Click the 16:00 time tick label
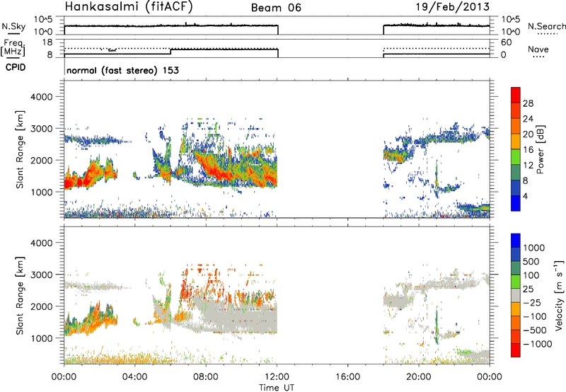This screenshot has width=566, height=392. tap(347, 377)
